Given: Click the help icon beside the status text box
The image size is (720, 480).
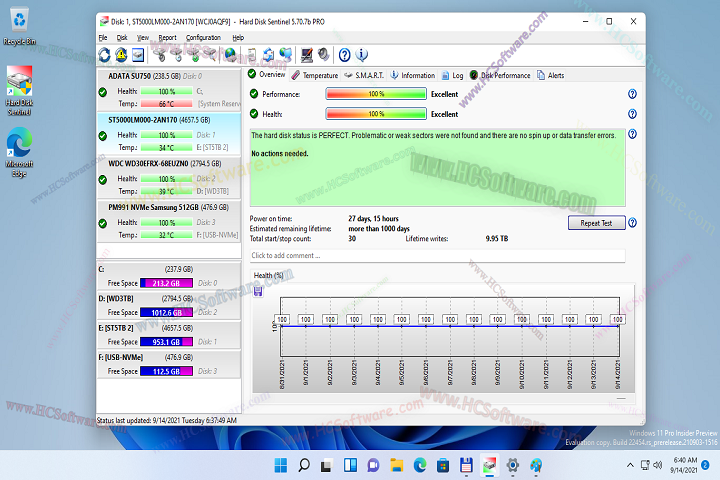Looking at the screenshot, I should point(632,134).
